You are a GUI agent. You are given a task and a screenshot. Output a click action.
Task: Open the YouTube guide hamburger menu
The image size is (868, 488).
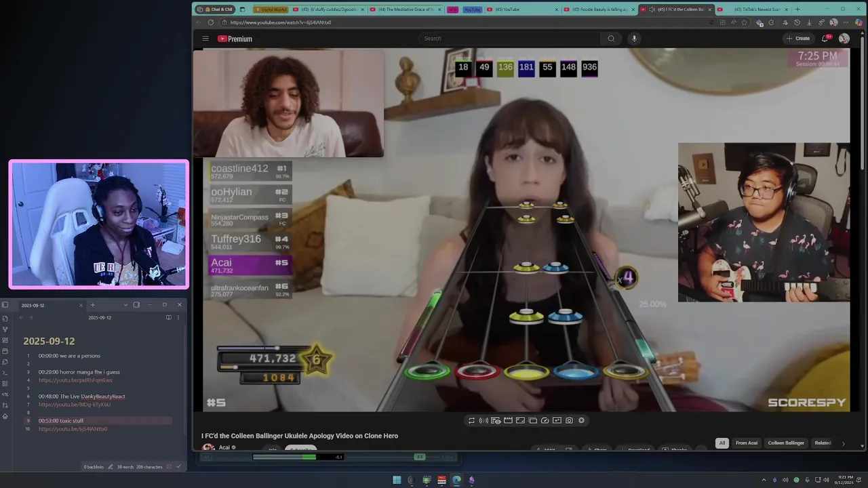pyautogui.click(x=205, y=39)
